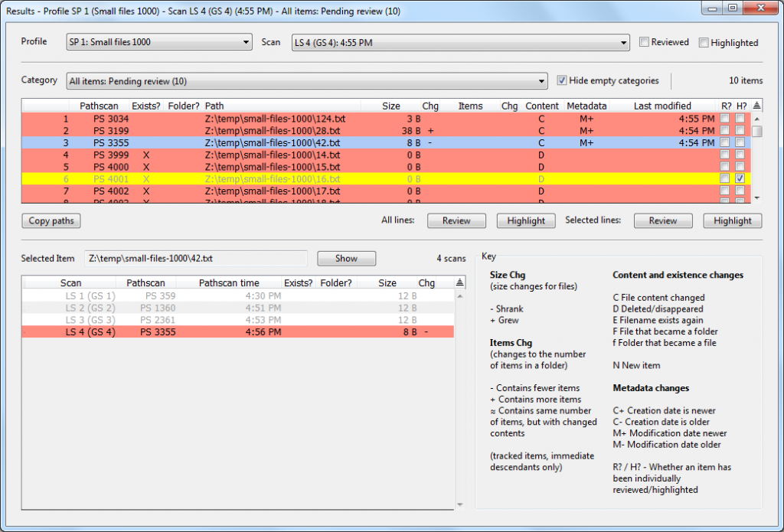Uncheck highlight box for row 6
This screenshot has width=784, height=532.
pyautogui.click(x=740, y=178)
